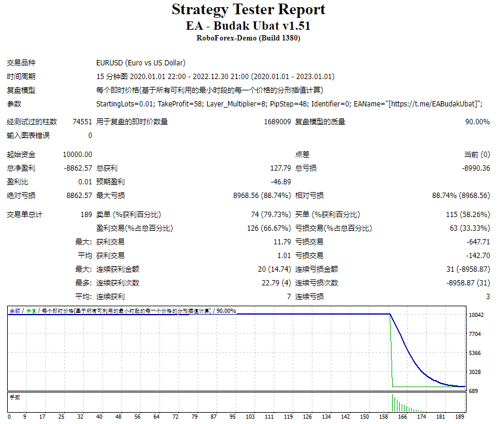The width and height of the screenshot is (504, 424).
Task: Select the EA - Budak Ubat v1.51 heading
Action: coord(248,26)
